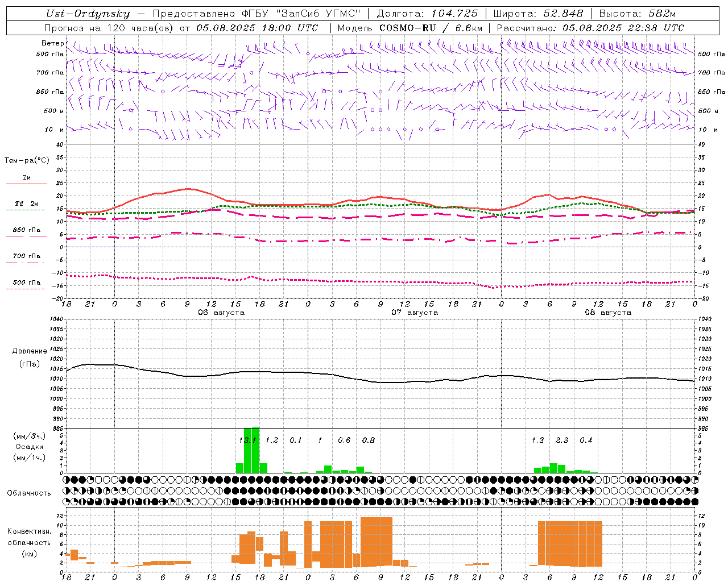The image size is (728, 582).
Task: Click the Конвективн. convective cloud label
Action: (x=30, y=531)
